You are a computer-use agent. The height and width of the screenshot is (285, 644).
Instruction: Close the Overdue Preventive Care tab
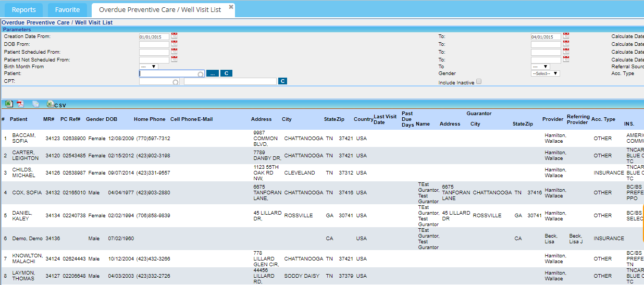click(x=231, y=7)
